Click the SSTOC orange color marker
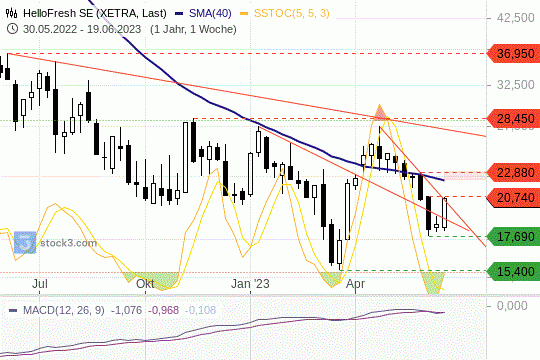This screenshot has height=360, width=540. tap(244, 14)
